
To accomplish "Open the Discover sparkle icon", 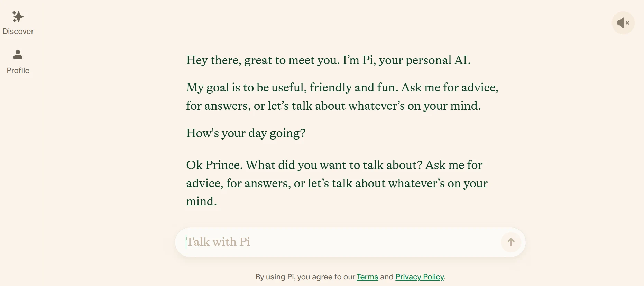I will coord(18,17).
